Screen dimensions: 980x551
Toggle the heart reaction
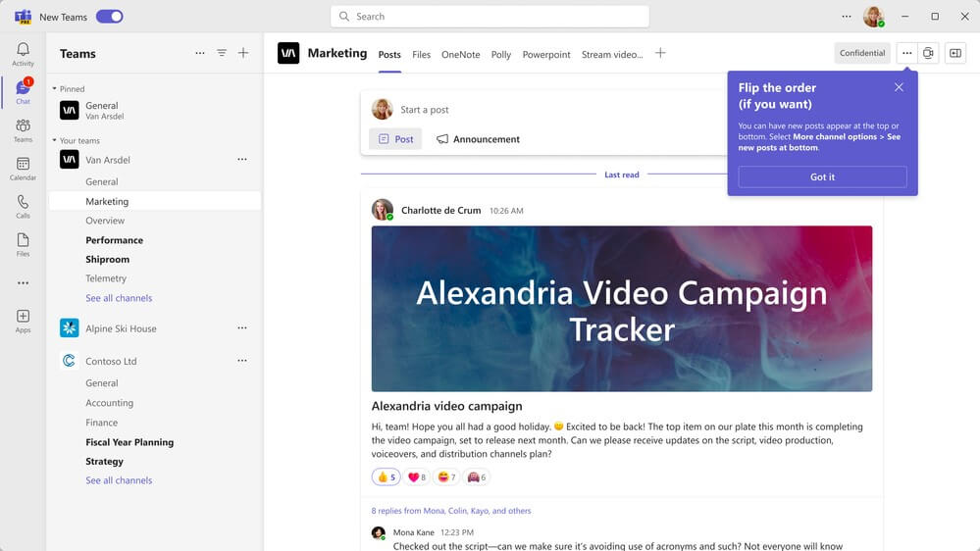(x=417, y=477)
